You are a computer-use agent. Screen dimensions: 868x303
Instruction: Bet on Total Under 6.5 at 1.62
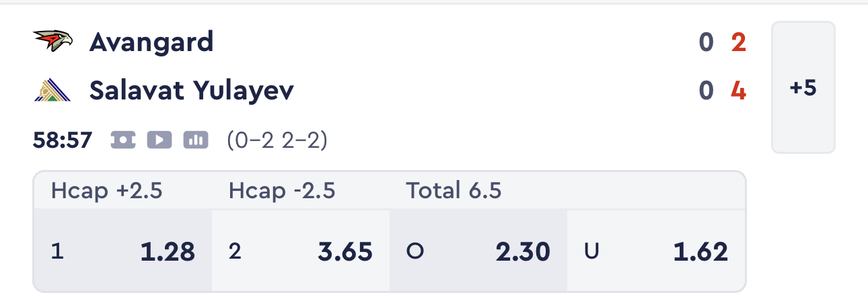(x=656, y=251)
